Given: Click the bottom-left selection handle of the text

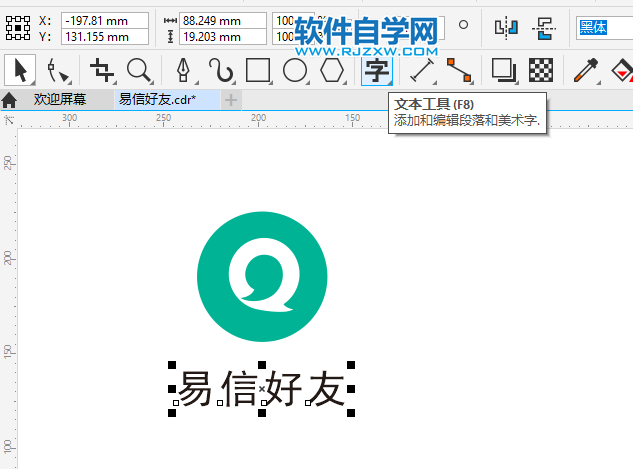Looking at the screenshot, I should (x=172, y=412).
